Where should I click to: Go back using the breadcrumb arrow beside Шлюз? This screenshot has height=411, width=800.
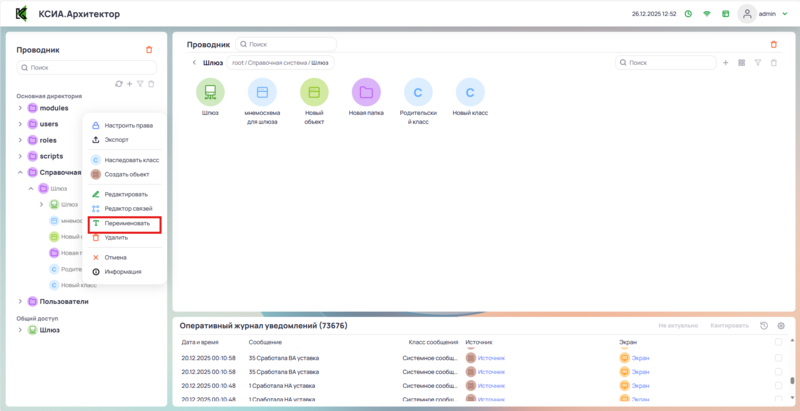pos(193,63)
